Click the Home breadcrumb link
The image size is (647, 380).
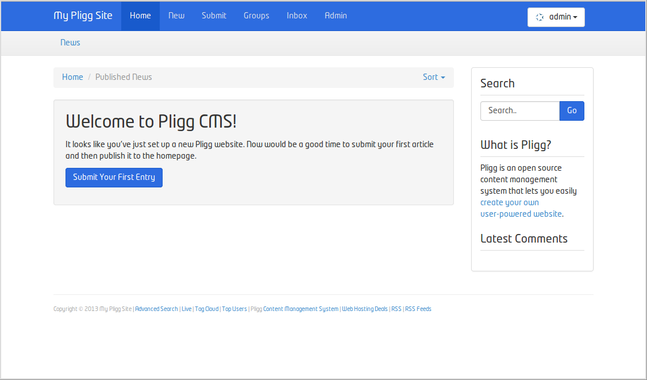tap(72, 77)
